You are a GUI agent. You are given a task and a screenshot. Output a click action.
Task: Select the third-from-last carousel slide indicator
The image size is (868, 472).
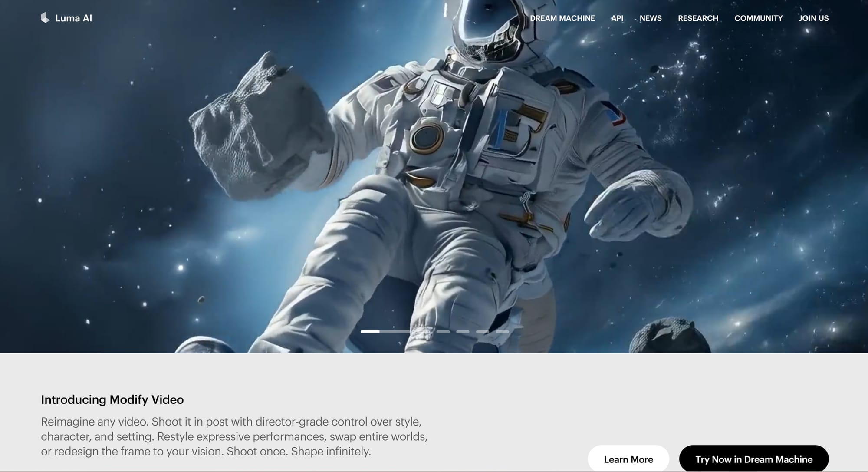coord(463,332)
